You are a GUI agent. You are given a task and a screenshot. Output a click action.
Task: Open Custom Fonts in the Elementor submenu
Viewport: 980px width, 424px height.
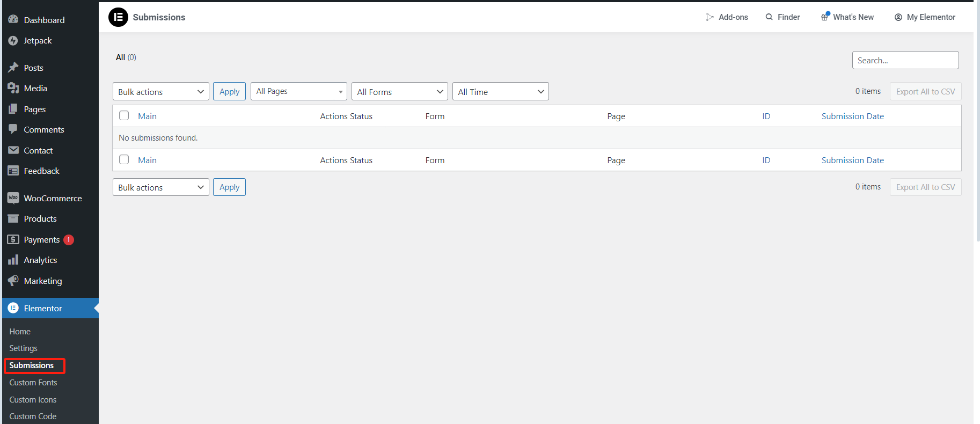[x=33, y=383]
